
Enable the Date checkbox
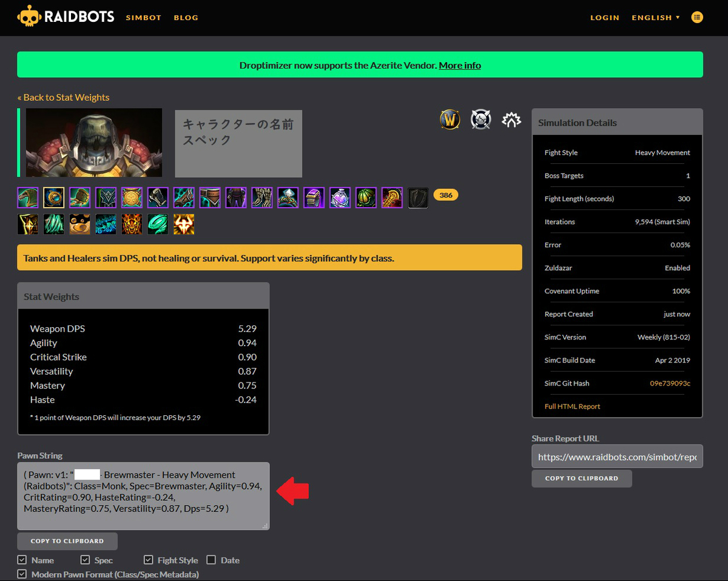tap(211, 560)
